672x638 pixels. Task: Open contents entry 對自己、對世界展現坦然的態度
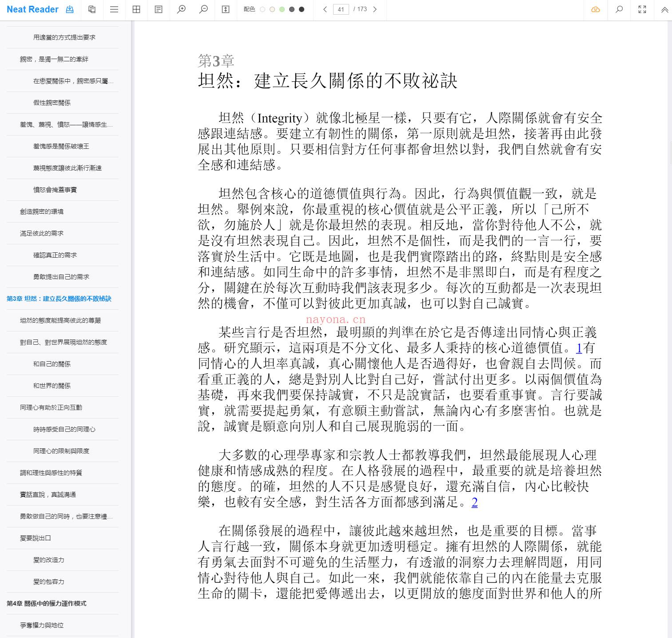point(63,342)
